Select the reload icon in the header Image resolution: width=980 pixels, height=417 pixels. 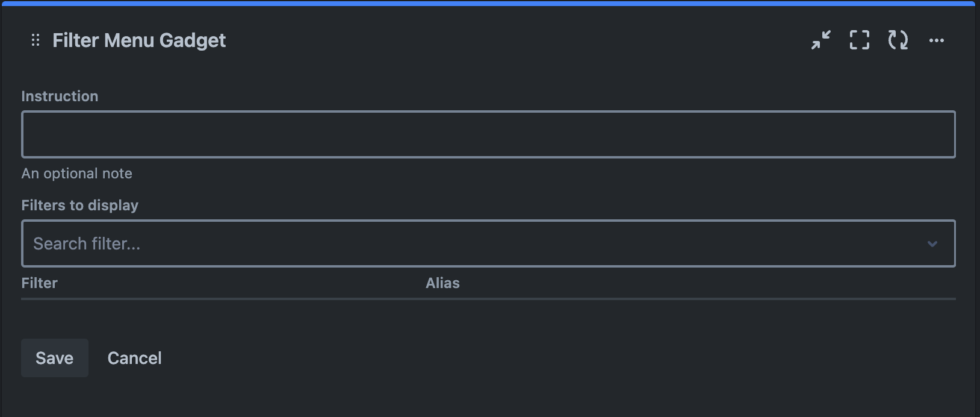[898, 40]
